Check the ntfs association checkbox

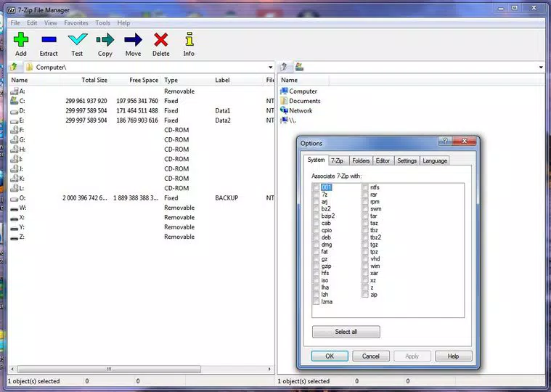pos(365,187)
